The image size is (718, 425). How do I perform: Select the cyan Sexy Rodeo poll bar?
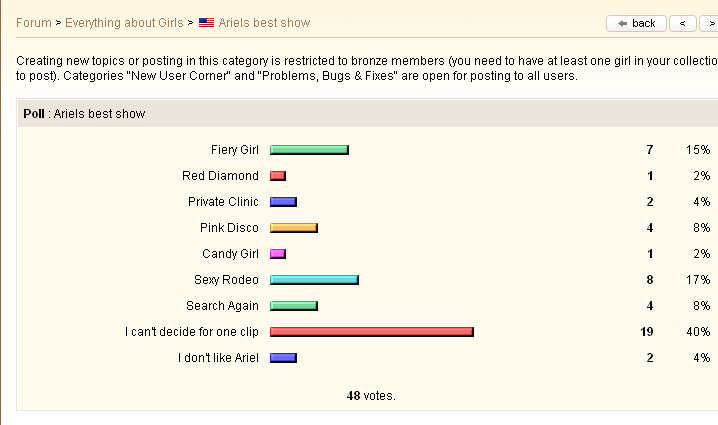coord(314,280)
